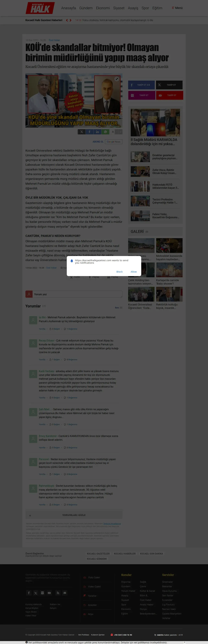
Task: Follow on YouTube via TAKİP ET button
Action: click(x=169, y=95)
